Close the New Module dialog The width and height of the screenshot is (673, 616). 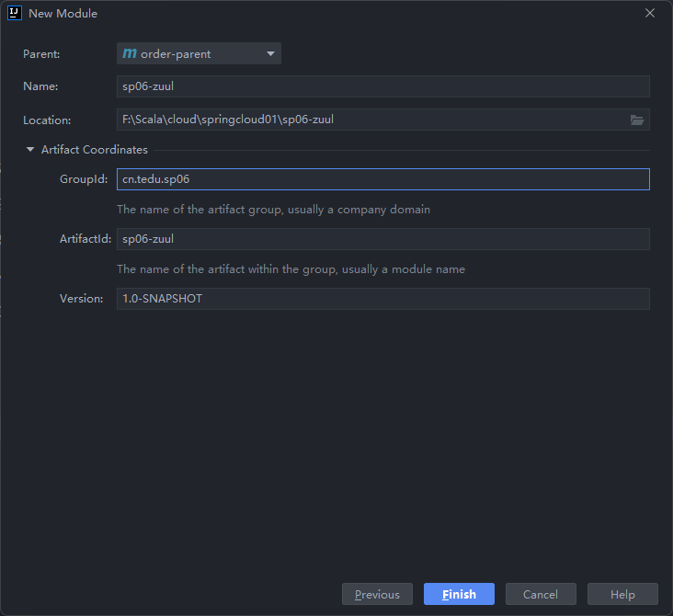(650, 13)
